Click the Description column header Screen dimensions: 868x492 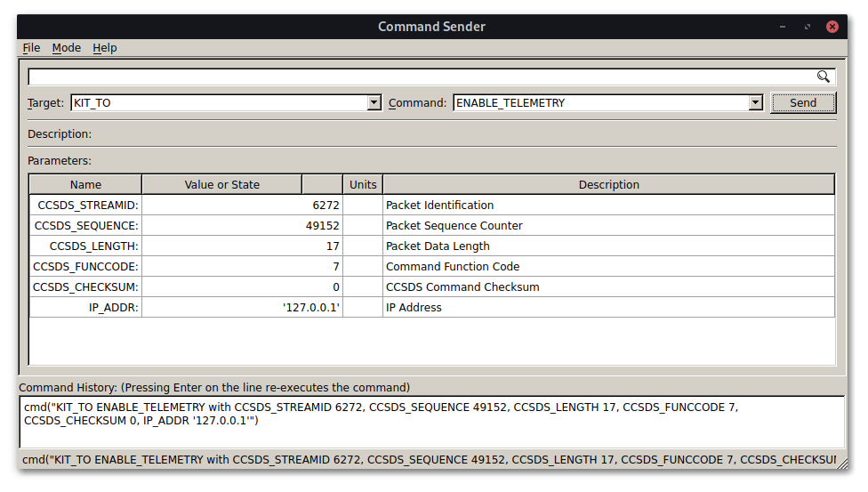pos(608,185)
